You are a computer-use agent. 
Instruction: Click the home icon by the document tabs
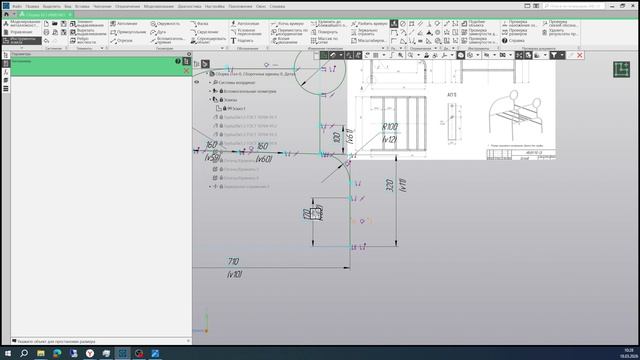(x=6, y=14)
